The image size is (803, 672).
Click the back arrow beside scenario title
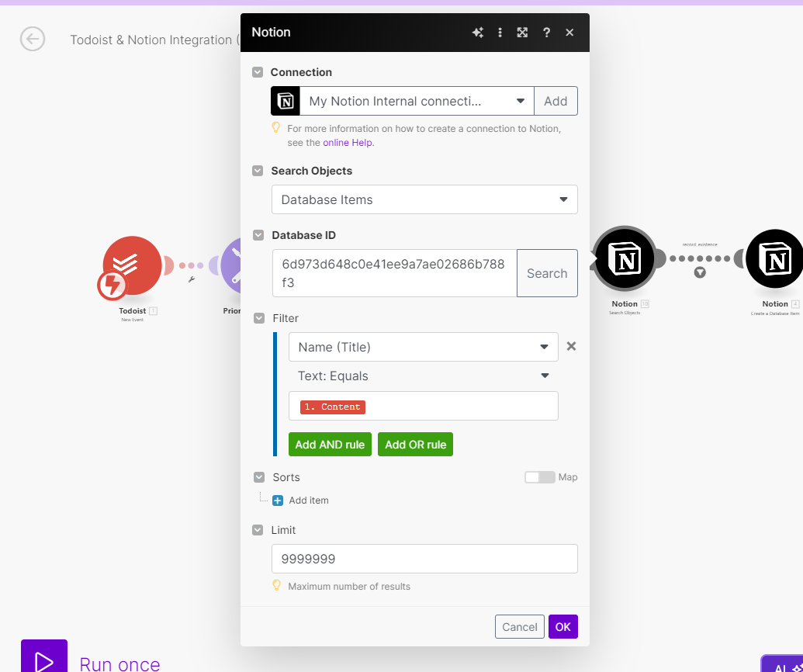point(33,39)
